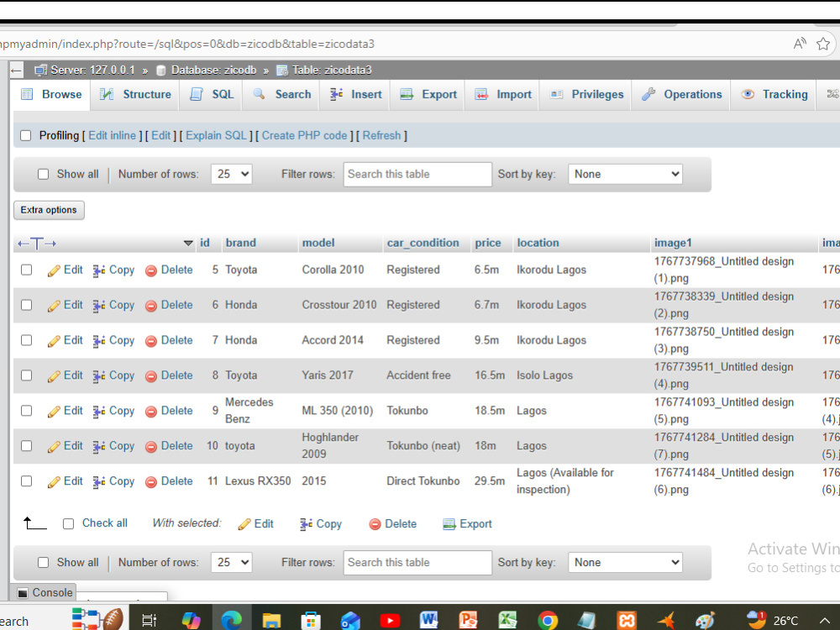This screenshot has height=630, width=840.
Task: Open the bottom Number of rows dropdown
Action: tap(232, 563)
